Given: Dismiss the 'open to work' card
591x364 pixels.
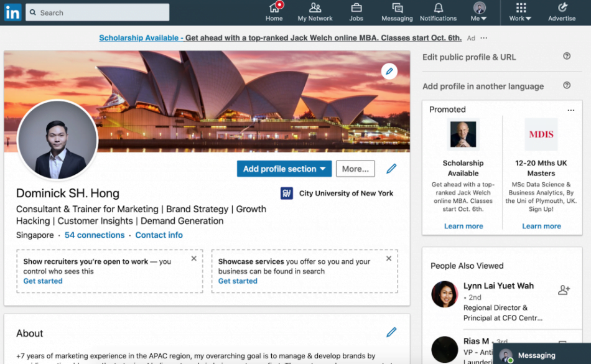Looking at the screenshot, I should click(193, 258).
